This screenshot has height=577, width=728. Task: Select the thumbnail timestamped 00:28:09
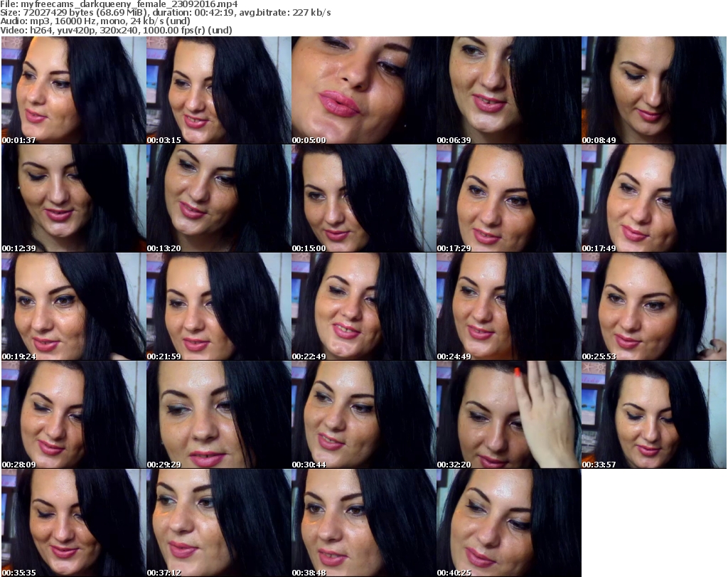tap(74, 415)
